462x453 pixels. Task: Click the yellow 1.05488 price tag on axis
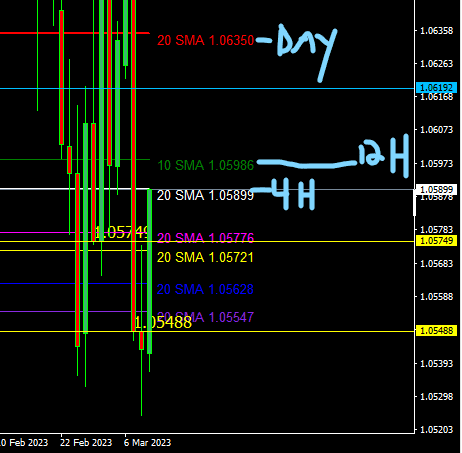[x=436, y=331]
